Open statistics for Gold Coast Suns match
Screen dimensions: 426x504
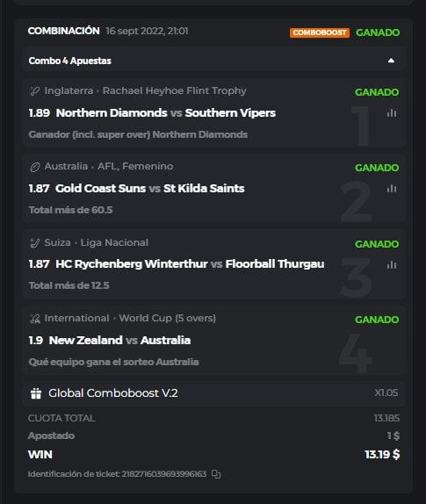(x=391, y=189)
